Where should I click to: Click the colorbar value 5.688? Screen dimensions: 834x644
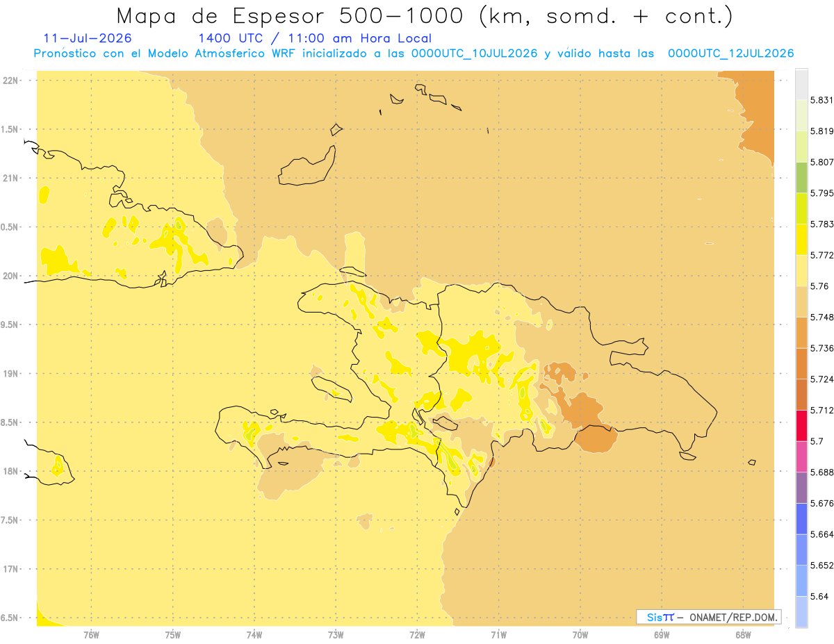pyautogui.click(x=821, y=472)
